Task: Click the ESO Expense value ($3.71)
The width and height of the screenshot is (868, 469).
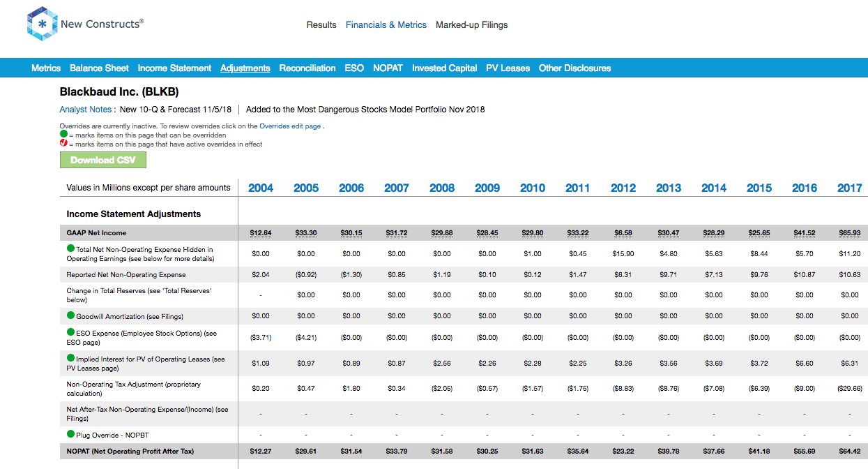Action: pos(261,338)
